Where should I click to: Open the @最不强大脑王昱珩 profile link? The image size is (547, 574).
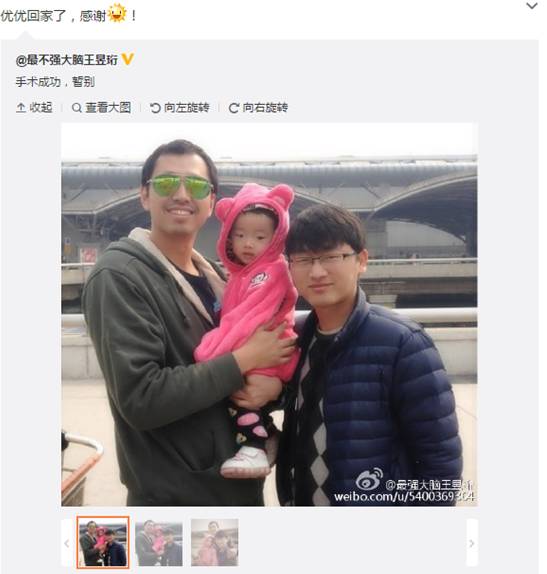67,60
